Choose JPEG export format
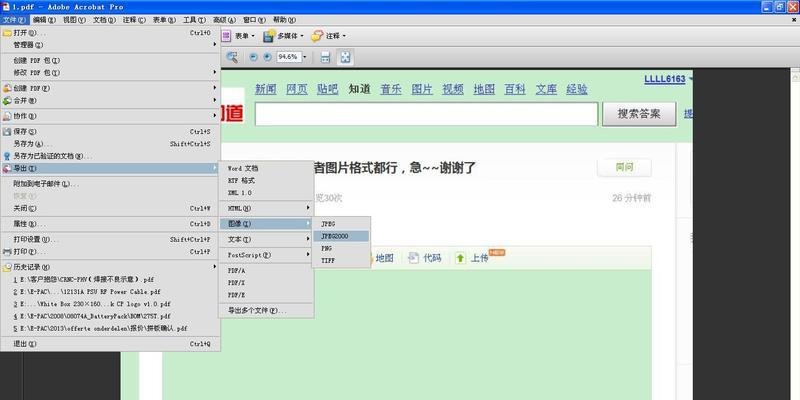The width and height of the screenshot is (800, 400). coord(341,224)
